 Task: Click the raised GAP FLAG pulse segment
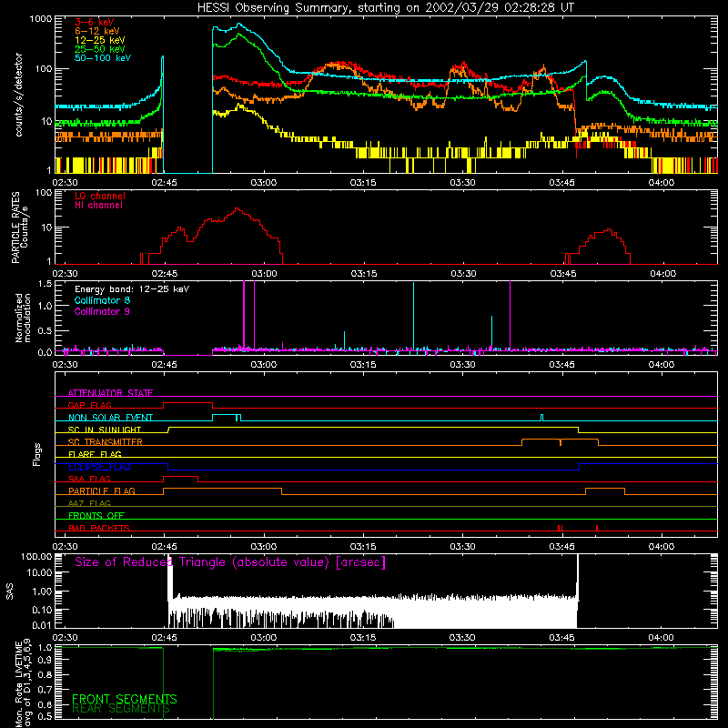pyautogui.click(x=188, y=403)
